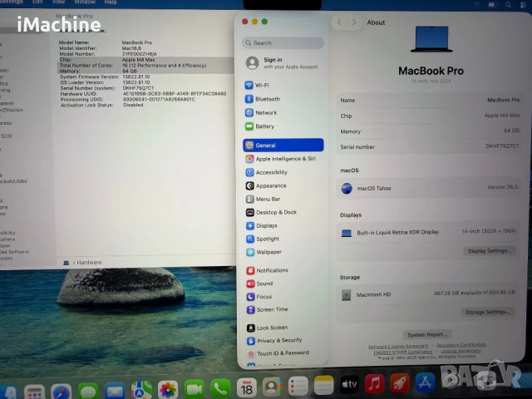This screenshot has width=532, height=399.
Task: Open Mail from the Dock
Action: pos(115,390)
